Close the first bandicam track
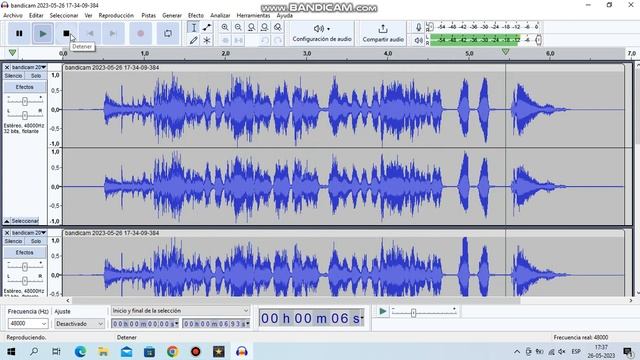The image size is (640, 360). point(7,67)
